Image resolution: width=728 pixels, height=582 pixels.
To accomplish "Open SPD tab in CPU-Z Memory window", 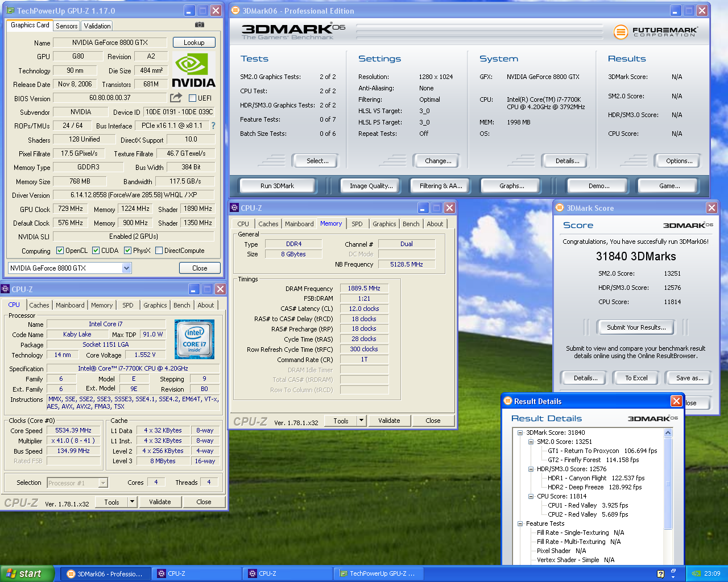I will [x=357, y=224].
